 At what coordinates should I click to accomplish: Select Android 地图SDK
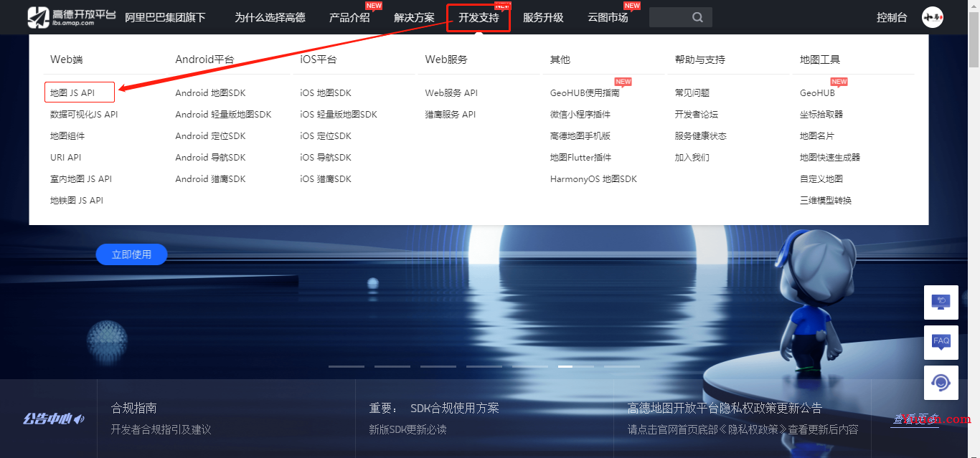click(210, 93)
